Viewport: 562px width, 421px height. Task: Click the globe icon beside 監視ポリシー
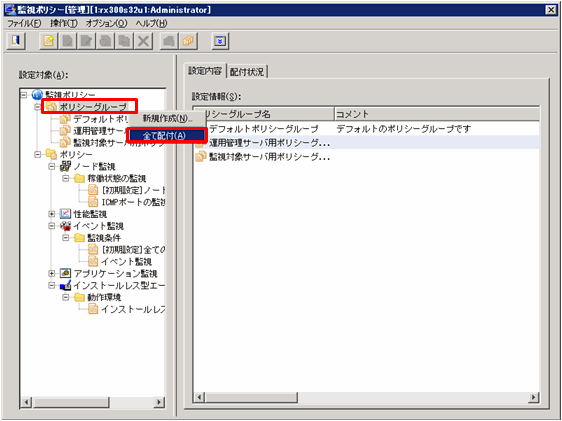tap(37, 95)
